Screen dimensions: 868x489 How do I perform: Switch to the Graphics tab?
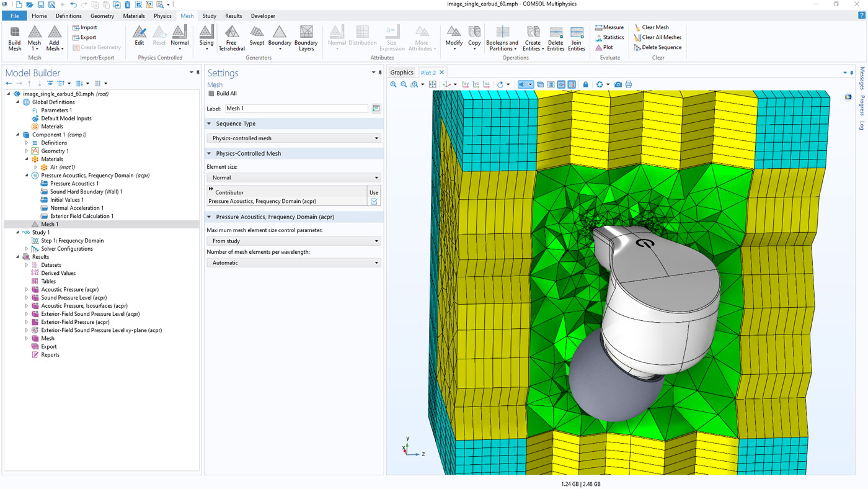point(401,73)
